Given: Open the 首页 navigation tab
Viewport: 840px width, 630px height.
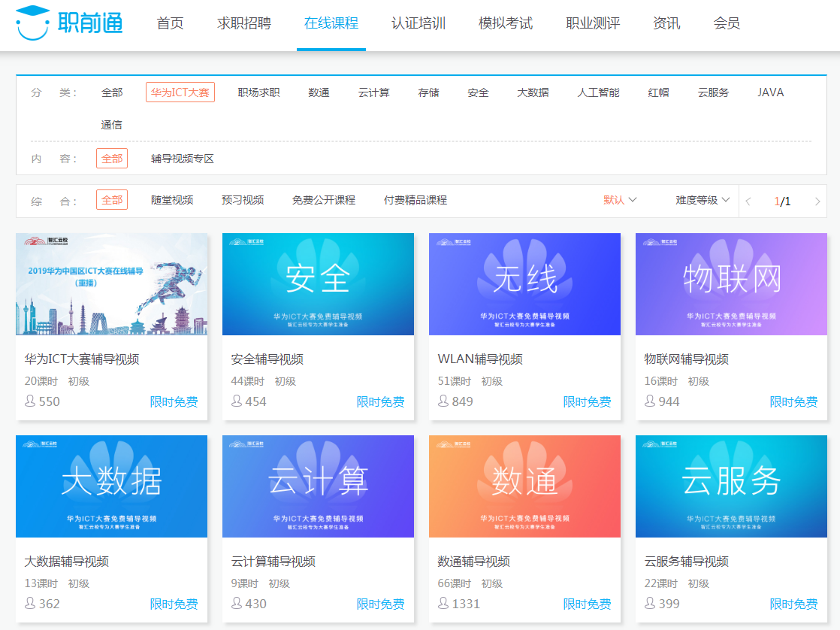Looking at the screenshot, I should [170, 23].
